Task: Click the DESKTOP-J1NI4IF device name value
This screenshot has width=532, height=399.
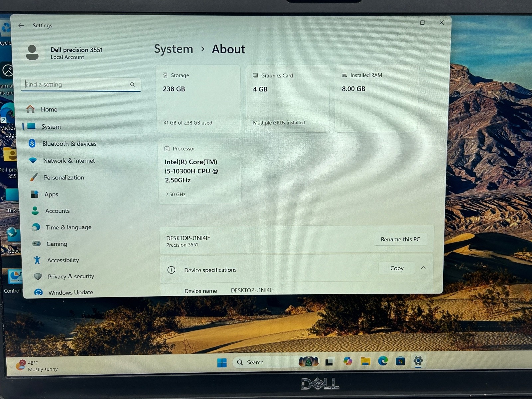Action: (x=252, y=290)
